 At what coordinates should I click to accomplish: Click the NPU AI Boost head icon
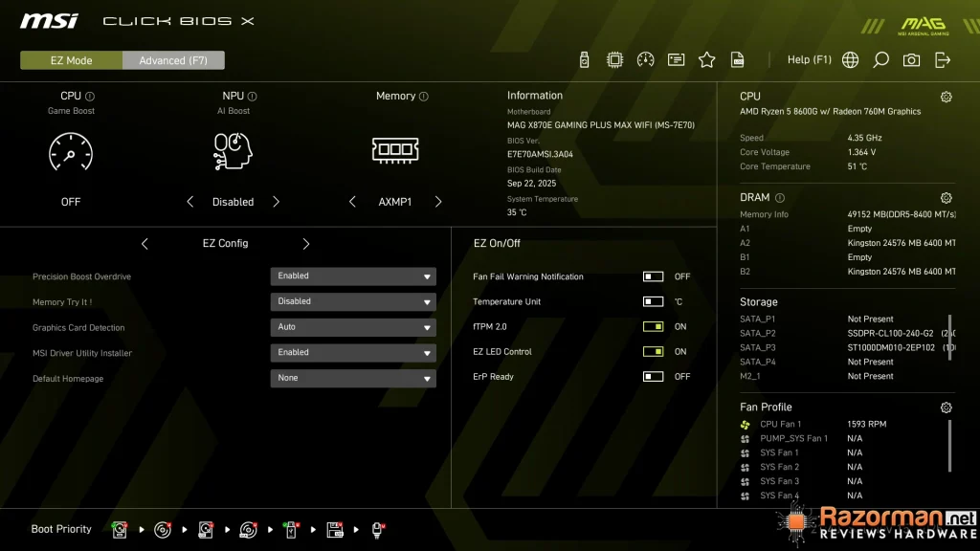[233, 150]
